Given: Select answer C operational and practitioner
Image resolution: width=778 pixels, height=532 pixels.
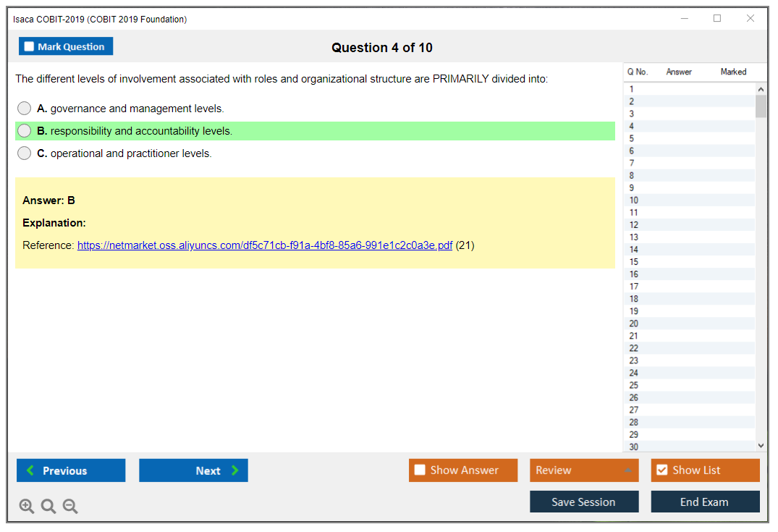Looking at the screenshot, I should pos(25,153).
